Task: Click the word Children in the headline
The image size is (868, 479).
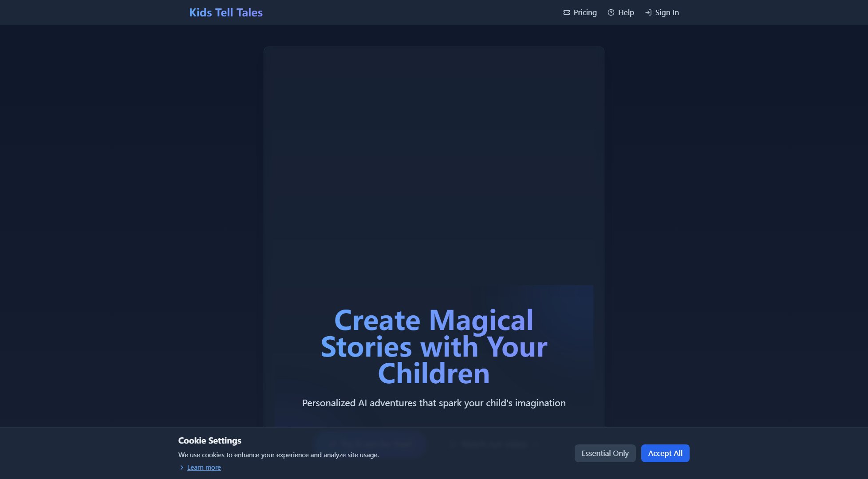Action: click(x=434, y=373)
